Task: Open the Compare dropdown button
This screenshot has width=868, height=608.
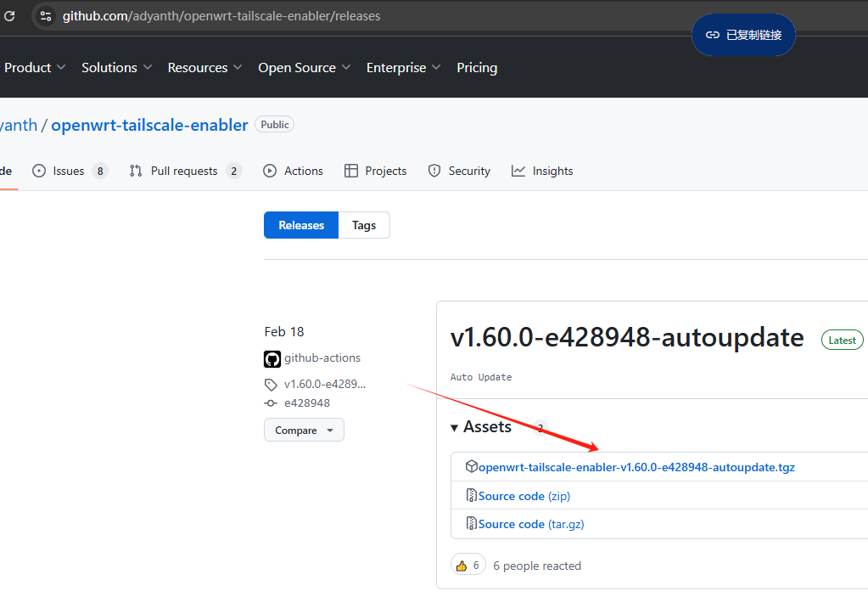Action: pos(304,430)
